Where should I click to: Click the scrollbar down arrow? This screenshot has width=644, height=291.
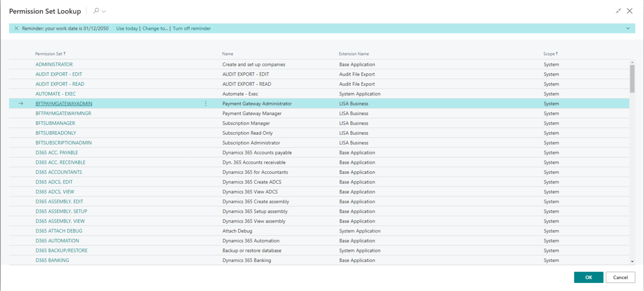(632, 262)
